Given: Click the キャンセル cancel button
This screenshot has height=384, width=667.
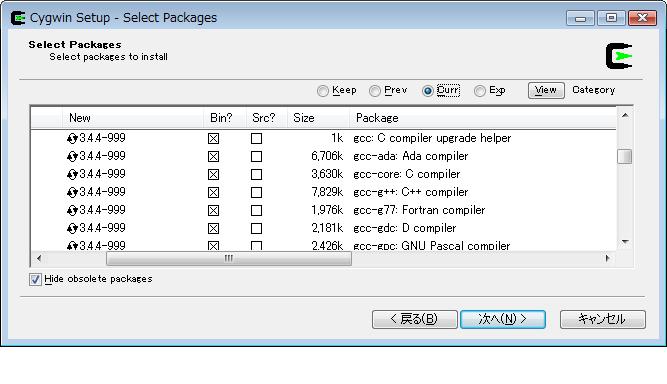Looking at the screenshot, I should 603,319.
